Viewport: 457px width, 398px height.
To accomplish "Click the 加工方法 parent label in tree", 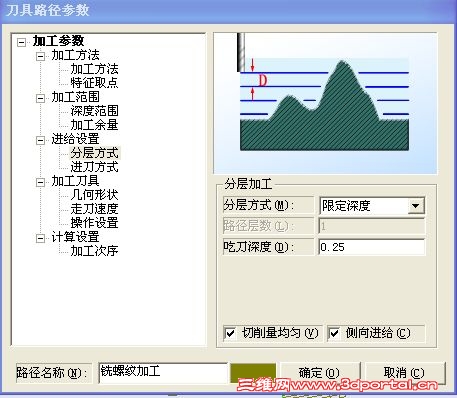I will 75,55.
